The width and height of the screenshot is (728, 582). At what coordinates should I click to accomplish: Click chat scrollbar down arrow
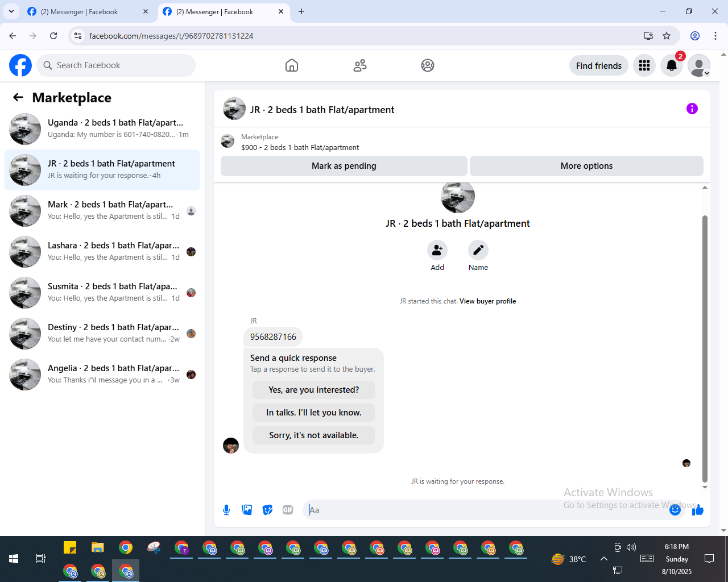705,487
